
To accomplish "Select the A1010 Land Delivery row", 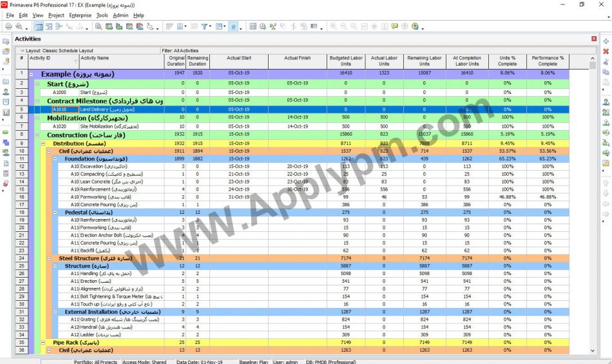I will coord(298,110).
